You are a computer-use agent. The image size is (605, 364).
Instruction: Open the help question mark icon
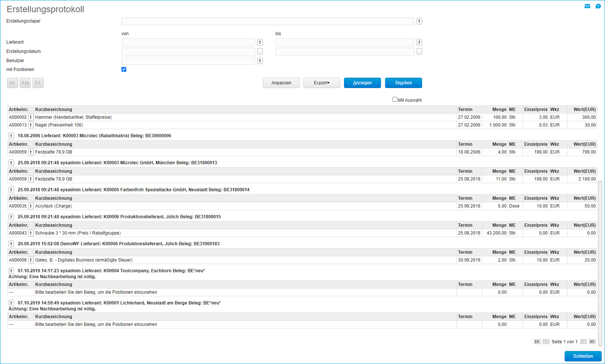coord(598,6)
